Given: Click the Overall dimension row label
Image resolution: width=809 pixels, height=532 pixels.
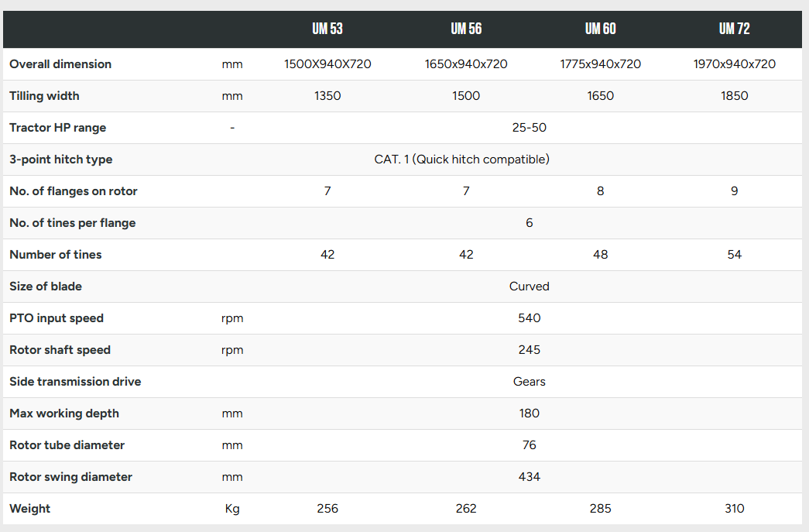Looking at the screenshot, I should click(x=60, y=64).
